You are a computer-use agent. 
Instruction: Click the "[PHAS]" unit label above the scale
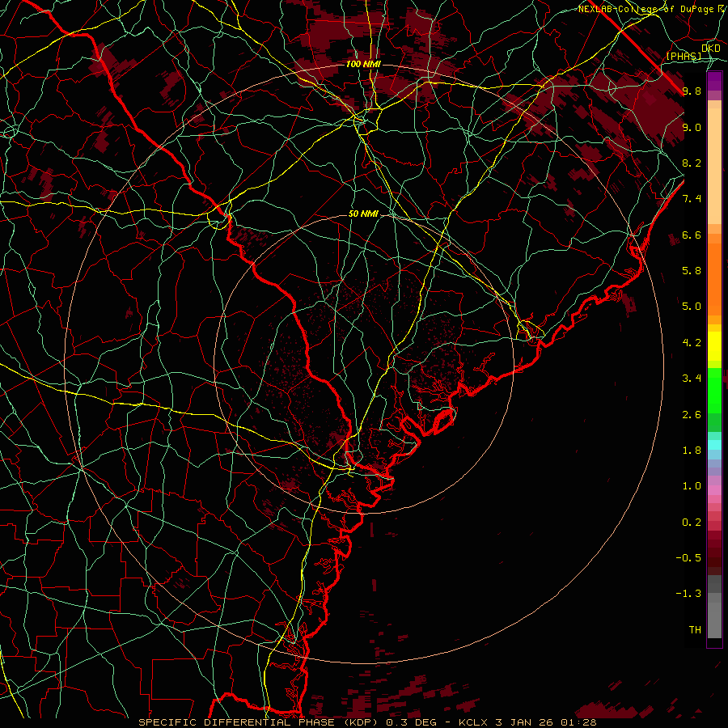coord(684,56)
